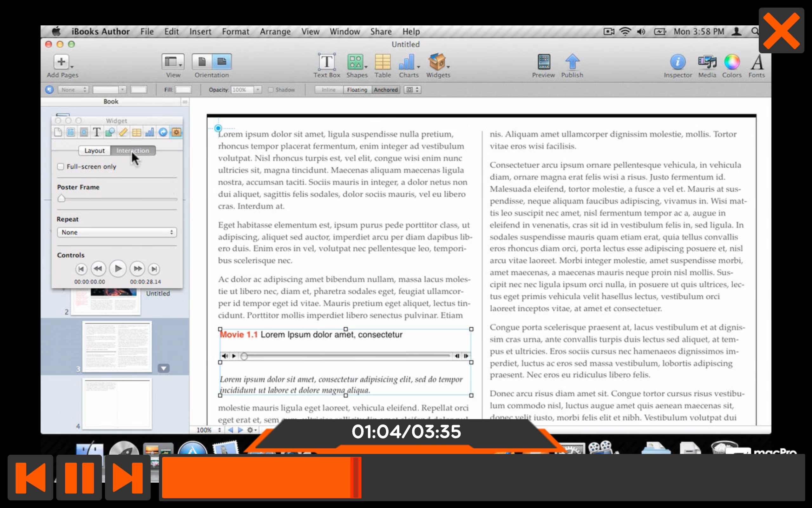Click the Play button in Controls
Viewport: 812px width, 508px height.
pos(118,269)
